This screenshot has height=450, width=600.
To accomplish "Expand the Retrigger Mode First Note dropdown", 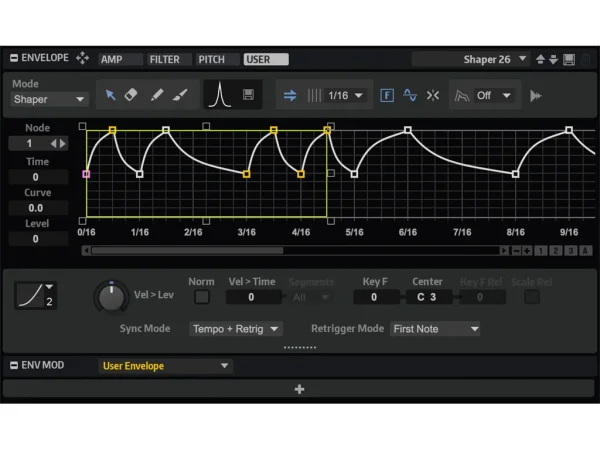I will pos(435,328).
